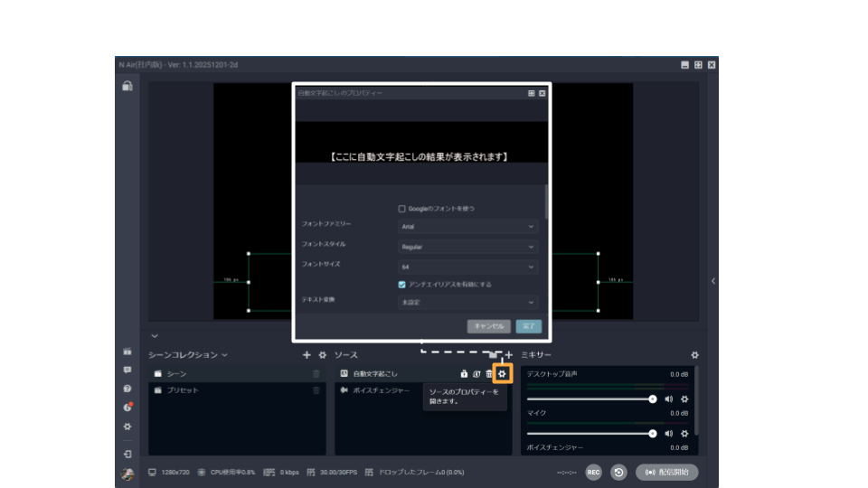Select the シーン scene row
Image resolution: width=868 pixels, height=488 pixels.
(236, 374)
